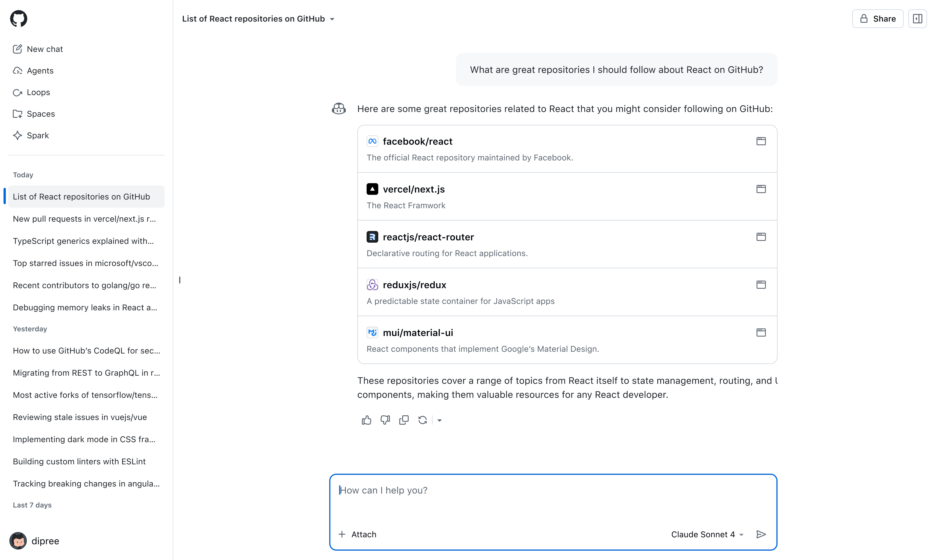Open the Claude Sonnet 4 model dropdown

(707, 534)
